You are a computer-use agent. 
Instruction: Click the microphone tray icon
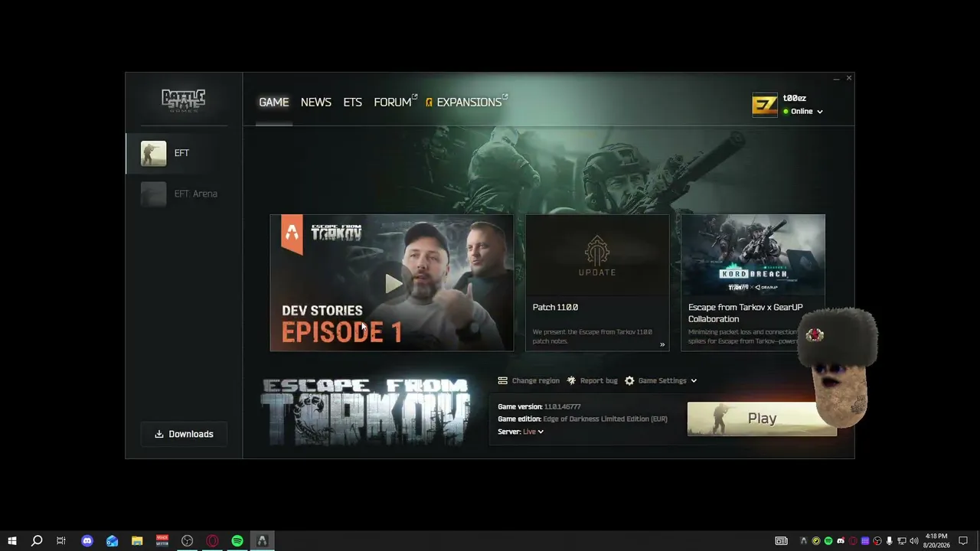click(890, 541)
